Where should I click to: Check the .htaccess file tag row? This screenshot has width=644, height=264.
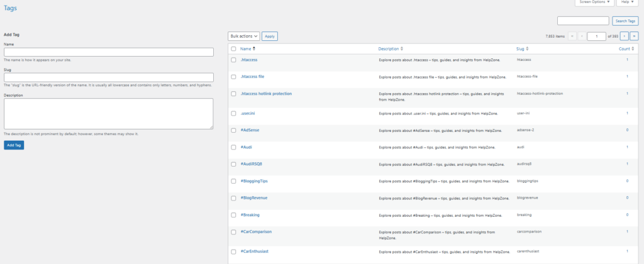(233, 77)
